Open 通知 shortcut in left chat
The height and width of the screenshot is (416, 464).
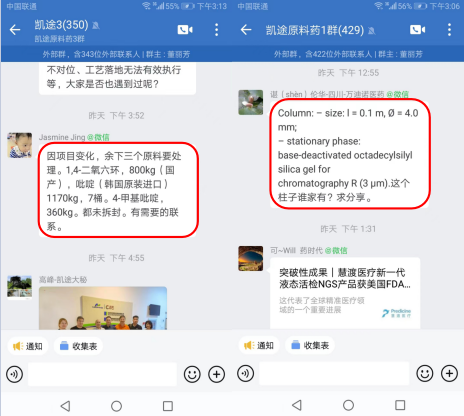(28, 346)
